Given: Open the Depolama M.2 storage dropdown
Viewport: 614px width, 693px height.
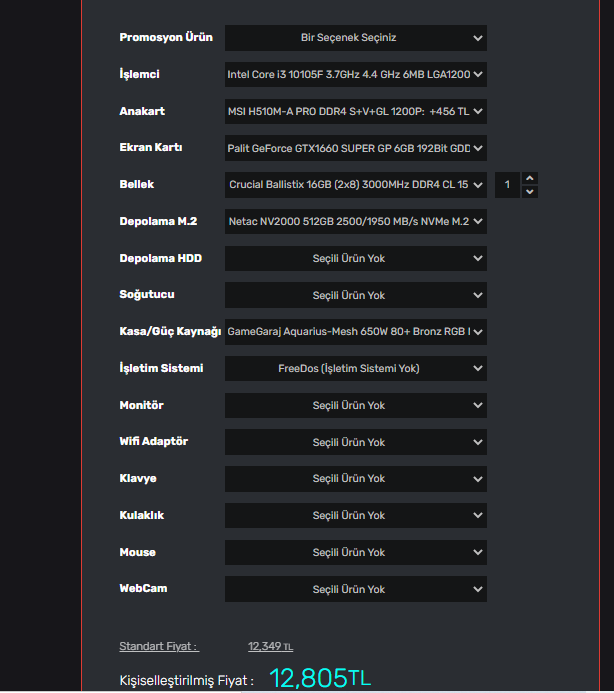Looking at the screenshot, I should pos(355,222).
